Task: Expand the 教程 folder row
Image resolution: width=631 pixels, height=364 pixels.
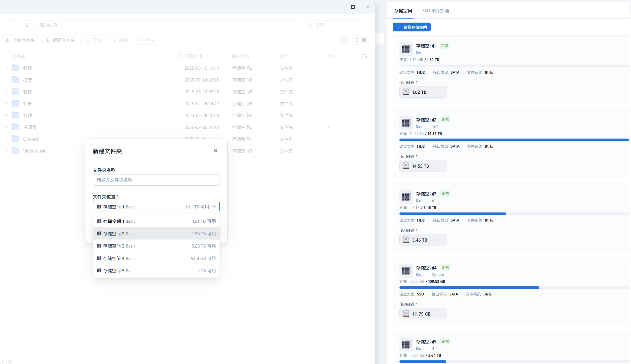Action: 7,68
